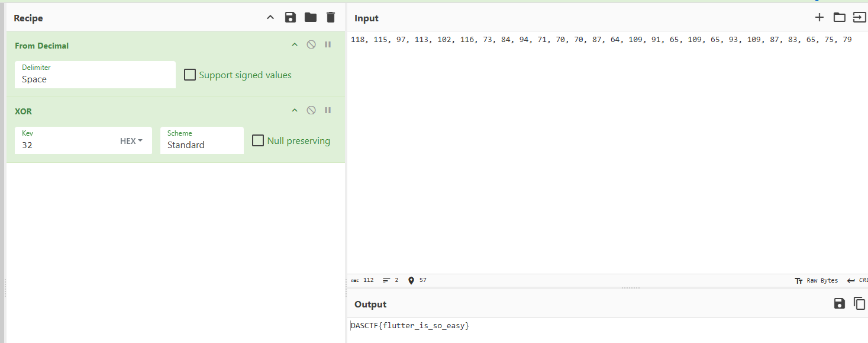The image size is (868, 343).
Task: Copy output to clipboard
Action: 859,304
